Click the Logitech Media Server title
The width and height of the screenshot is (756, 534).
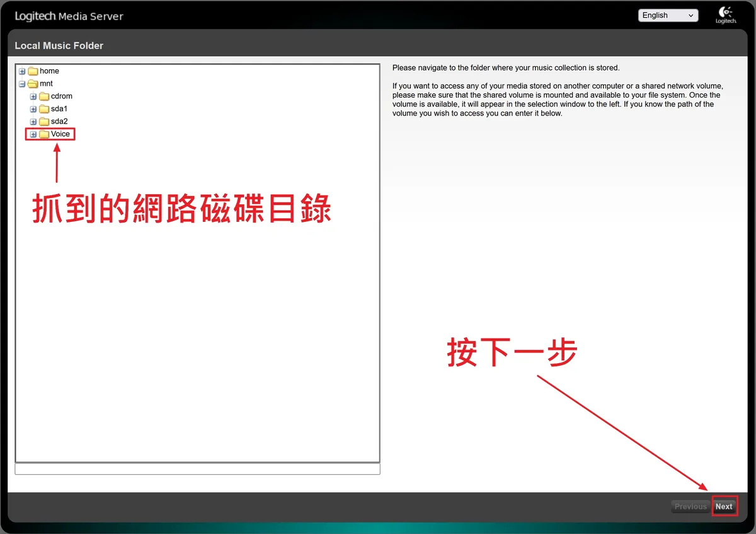coord(69,16)
